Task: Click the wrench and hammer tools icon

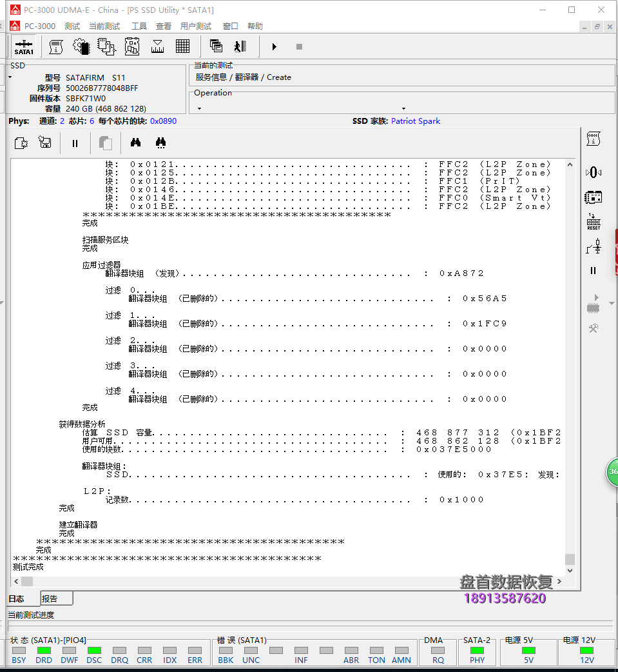Action: tap(594, 328)
